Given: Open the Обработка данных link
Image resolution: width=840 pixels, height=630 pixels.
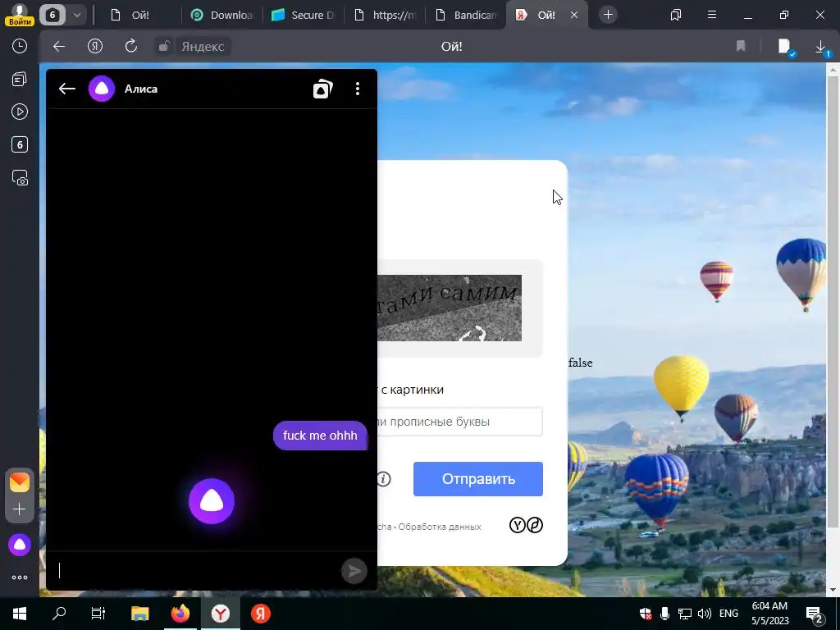Looking at the screenshot, I should pos(440,527).
